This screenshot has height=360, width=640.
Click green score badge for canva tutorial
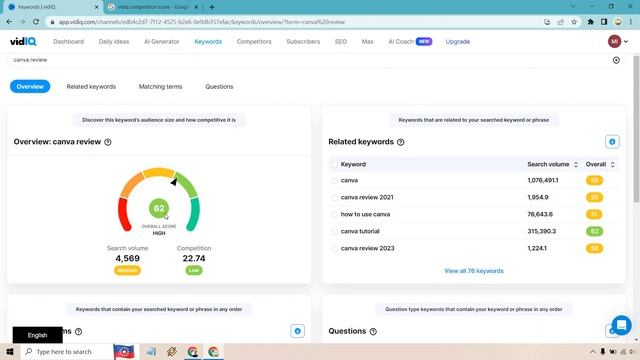594,231
